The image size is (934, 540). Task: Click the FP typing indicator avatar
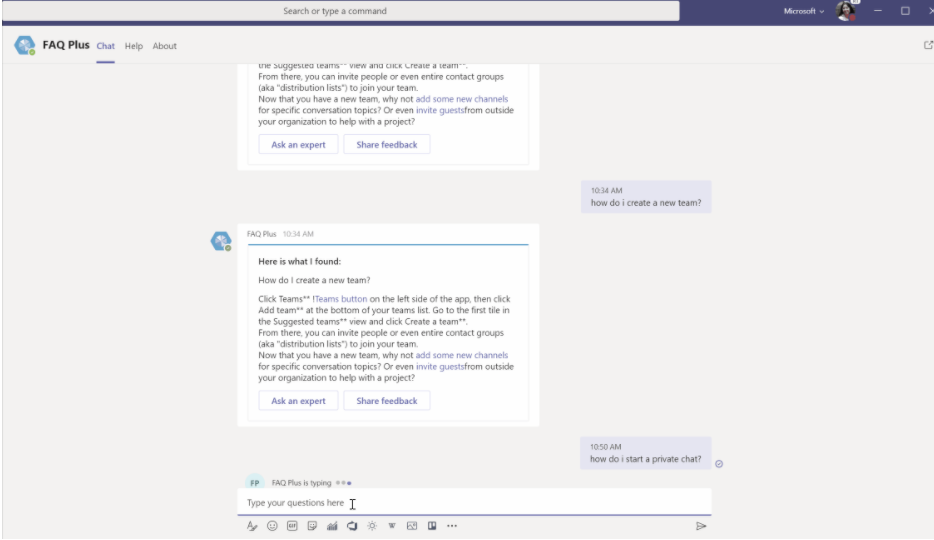pos(254,483)
